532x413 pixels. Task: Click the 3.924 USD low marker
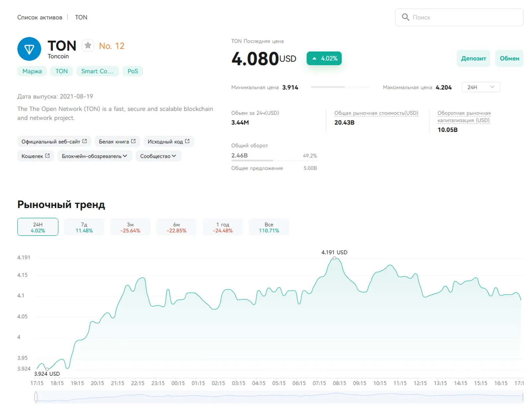click(x=47, y=369)
